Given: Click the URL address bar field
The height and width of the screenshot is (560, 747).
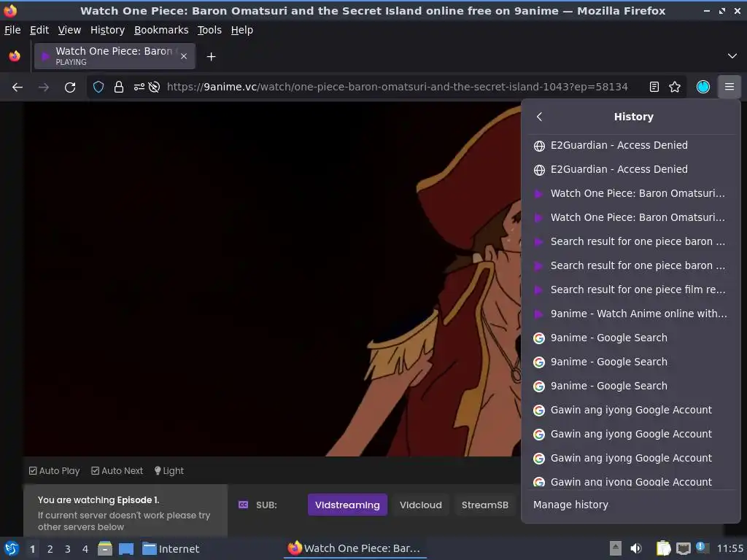Looking at the screenshot, I should coord(396,87).
